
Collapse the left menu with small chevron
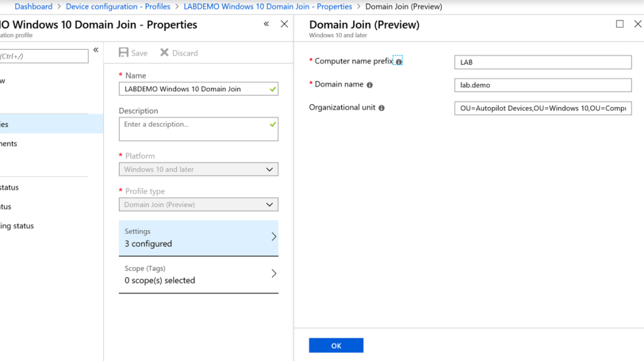(96, 50)
